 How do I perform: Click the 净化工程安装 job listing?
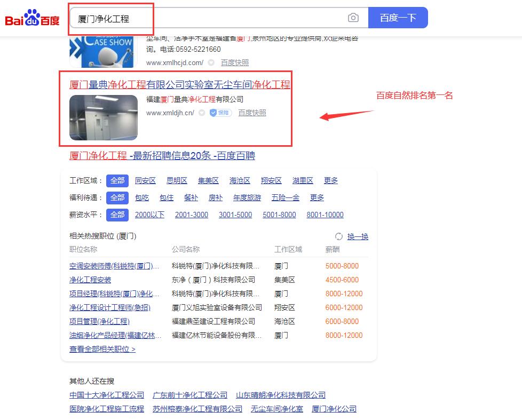click(90, 280)
